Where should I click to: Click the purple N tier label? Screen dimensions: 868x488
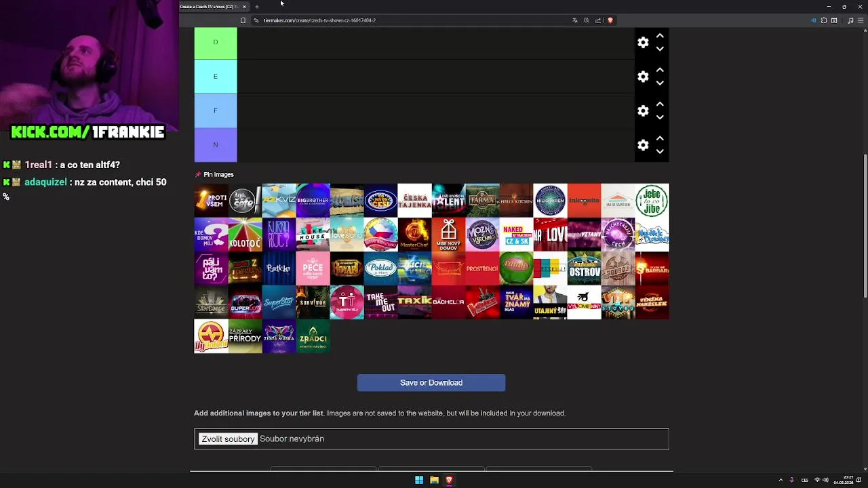[216, 145]
